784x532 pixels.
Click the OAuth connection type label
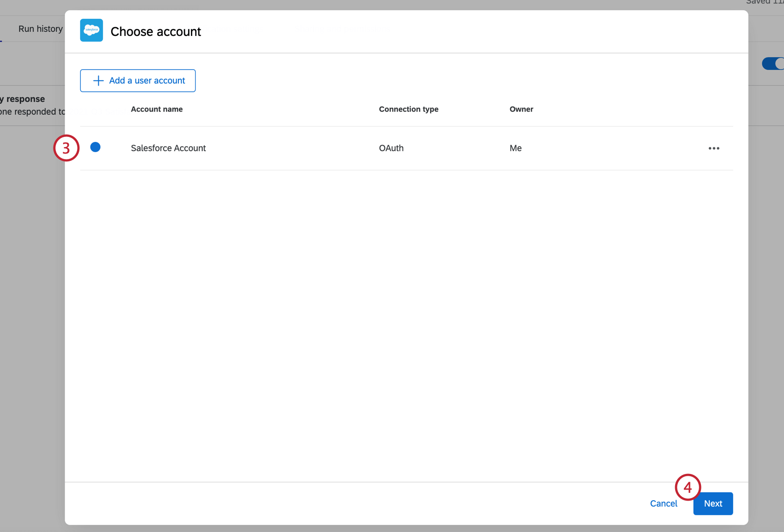coord(391,148)
